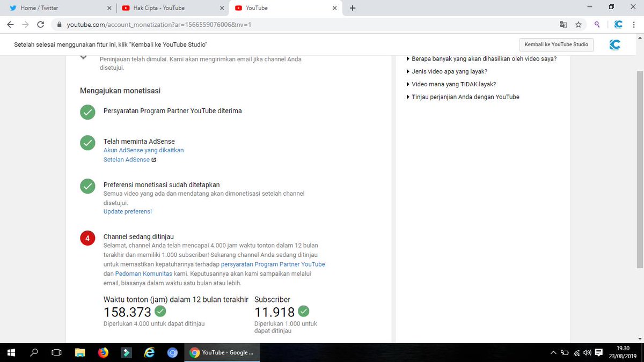The image size is (644, 362).
Task: Expand 'Jenis video apa yang layak?'
Action: coord(447,71)
